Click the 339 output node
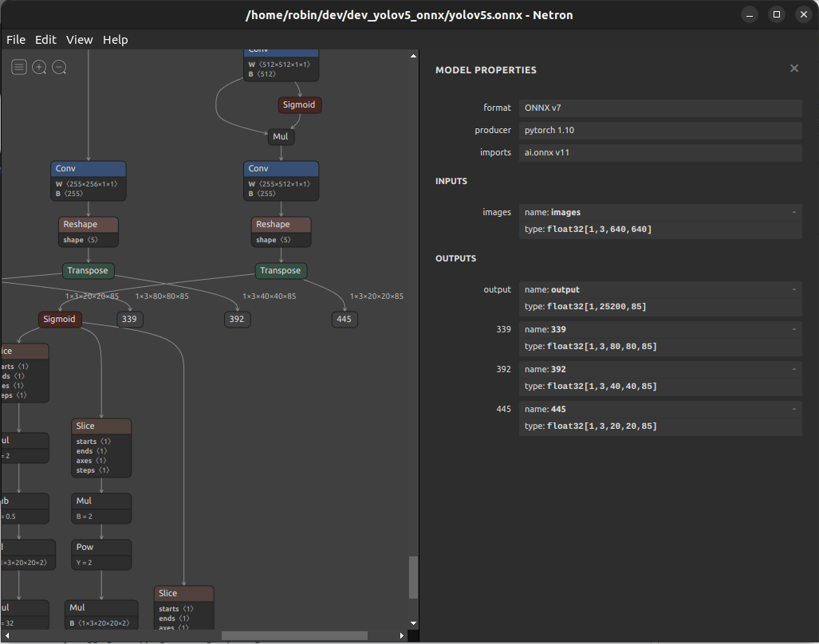This screenshot has width=819, height=644. click(129, 320)
